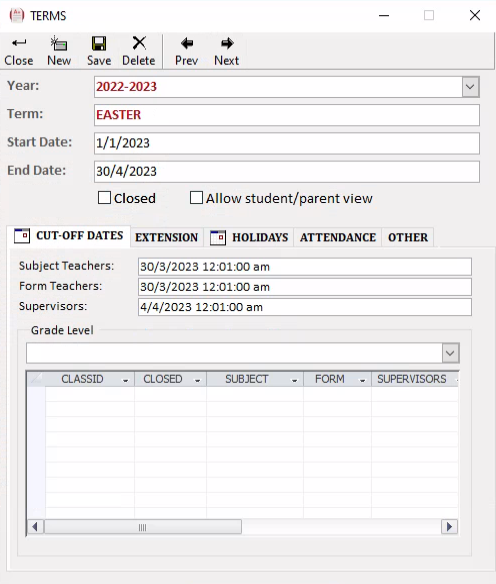The width and height of the screenshot is (496, 584).
Task: Open the SUBJECT column filter arrow
Action: [x=295, y=380]
